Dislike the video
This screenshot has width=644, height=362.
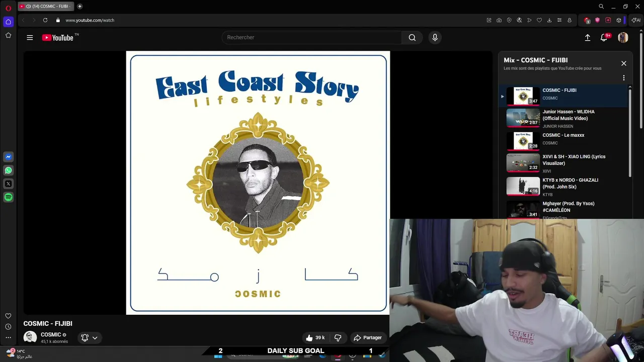pyautogui.click(x=338, y=338)
